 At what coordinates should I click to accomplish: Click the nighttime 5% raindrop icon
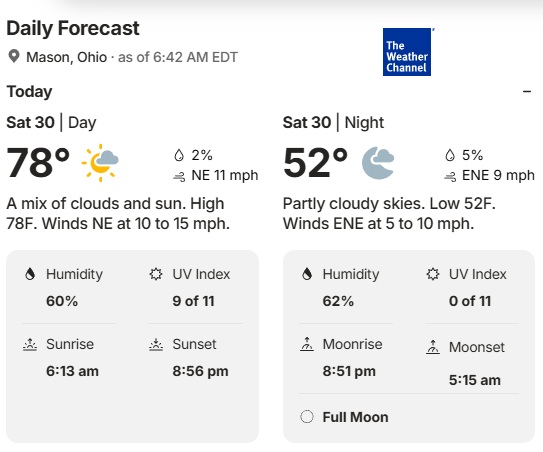[449, 155]
